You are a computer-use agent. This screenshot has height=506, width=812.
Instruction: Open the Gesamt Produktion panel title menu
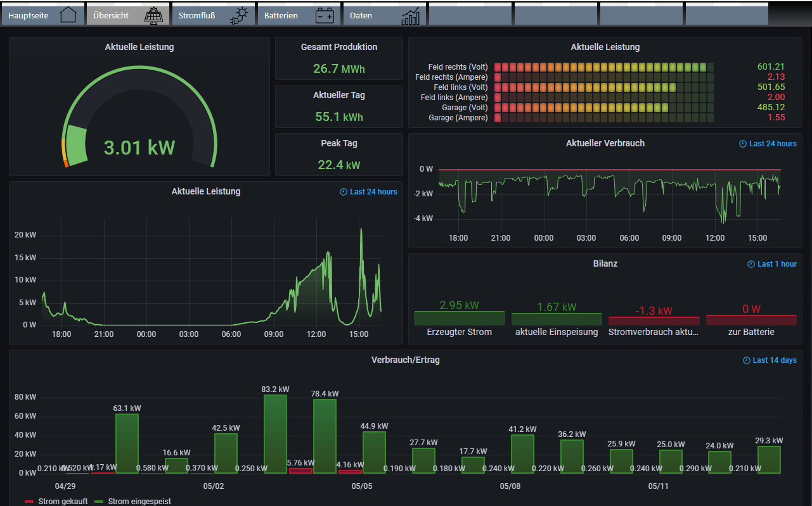tap(338, 47)
